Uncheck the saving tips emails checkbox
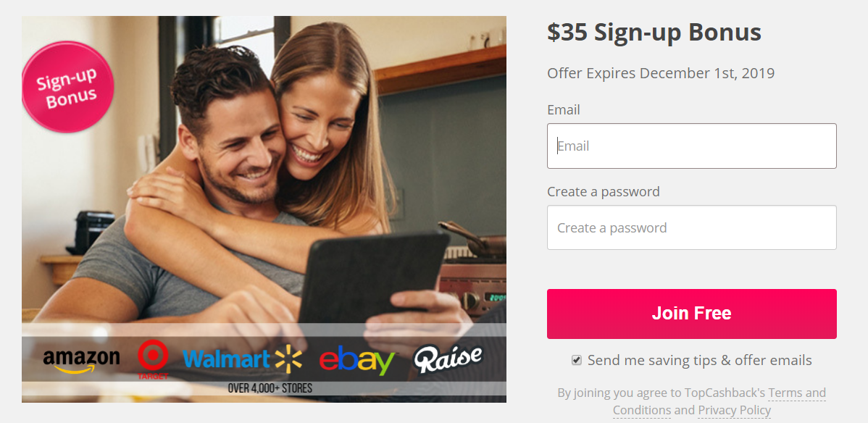This screenshot has height=423, width=868. point(577,361)
